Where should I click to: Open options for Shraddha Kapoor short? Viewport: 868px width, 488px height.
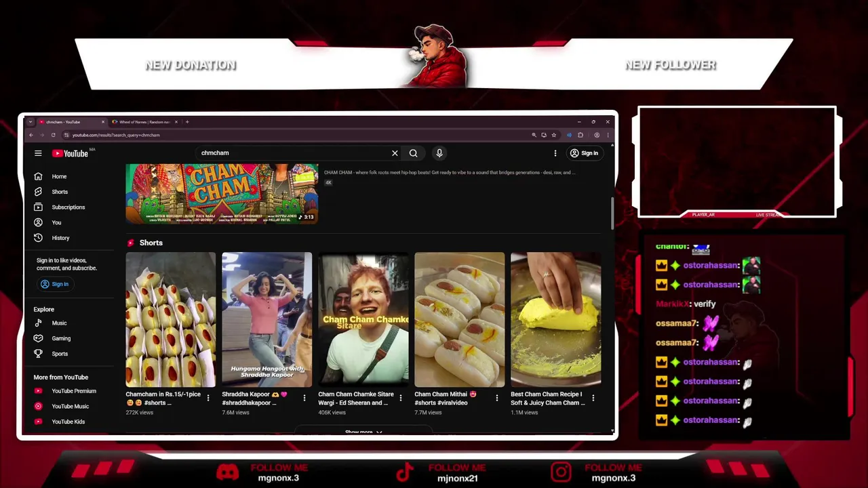click(304, 399)
